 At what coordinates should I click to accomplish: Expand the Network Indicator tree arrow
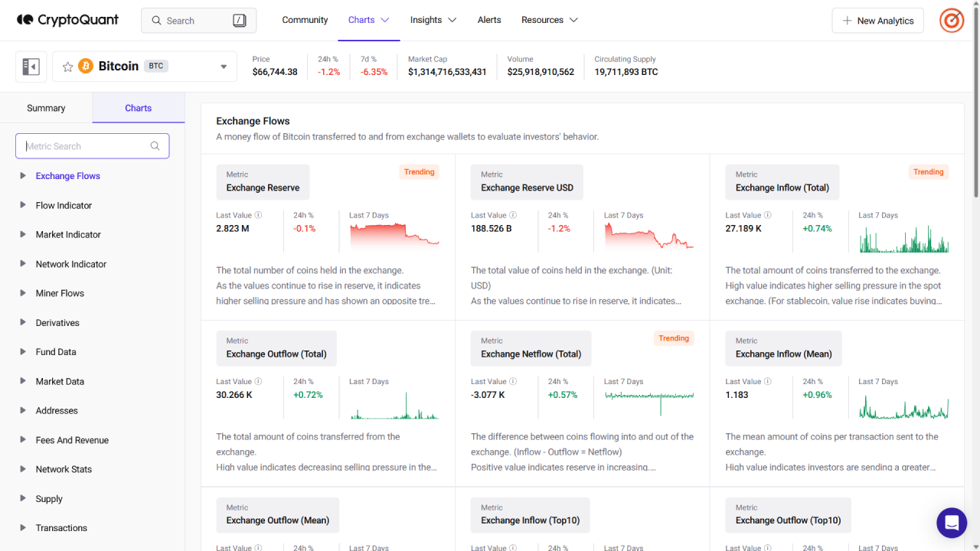tap(23, 264)
